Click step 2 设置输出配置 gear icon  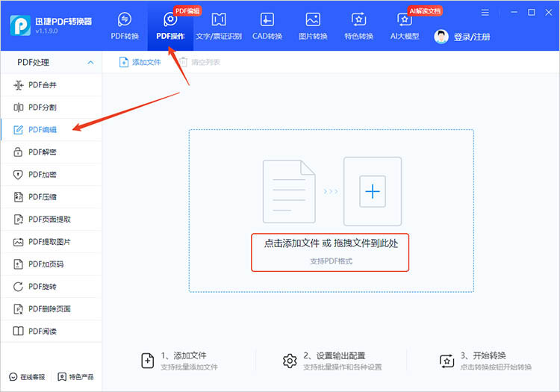290,361
